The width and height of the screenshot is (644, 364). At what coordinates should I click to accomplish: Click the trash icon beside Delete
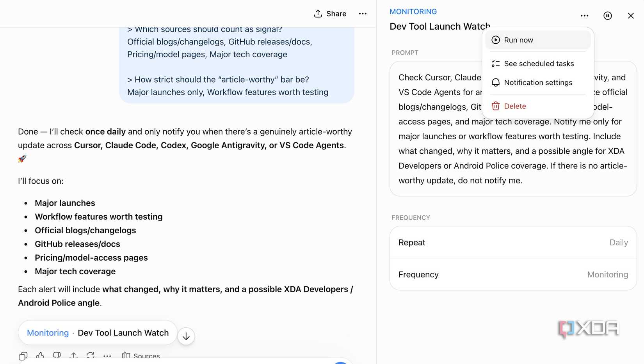pyautogui.click(x=496, y=106)
